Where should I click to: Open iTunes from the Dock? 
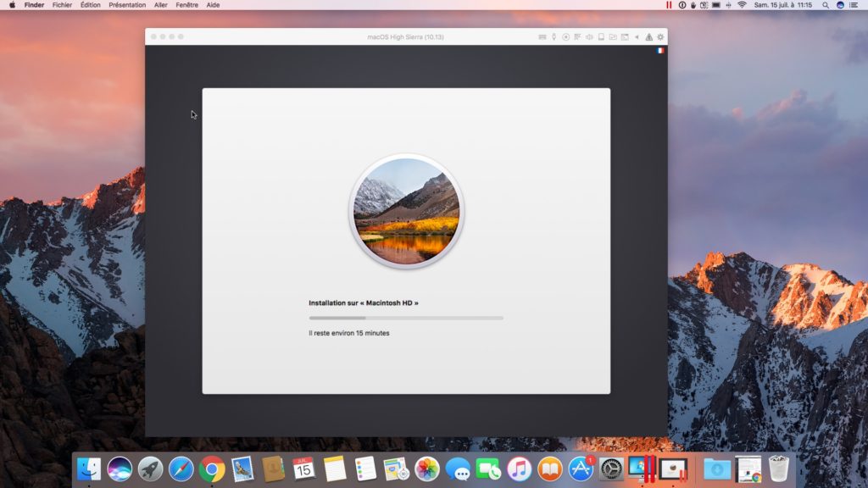pyautogui.click(x=520, y=469)
